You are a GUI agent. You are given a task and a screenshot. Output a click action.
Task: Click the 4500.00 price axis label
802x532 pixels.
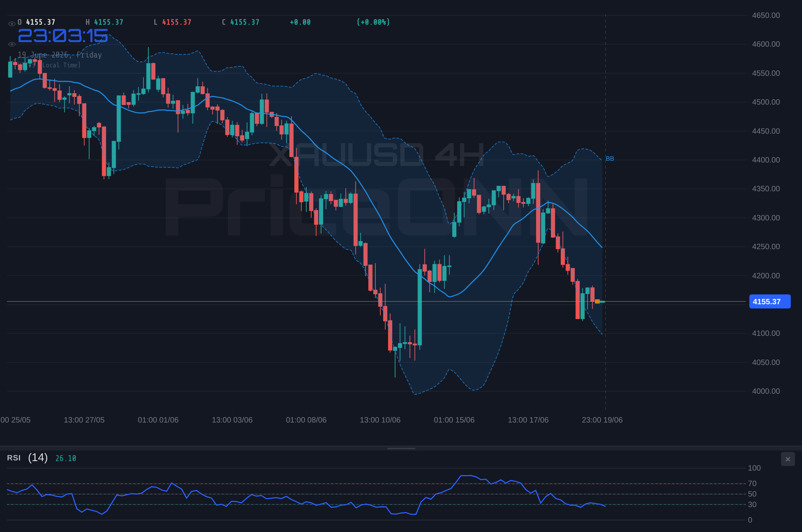(766, 102)
